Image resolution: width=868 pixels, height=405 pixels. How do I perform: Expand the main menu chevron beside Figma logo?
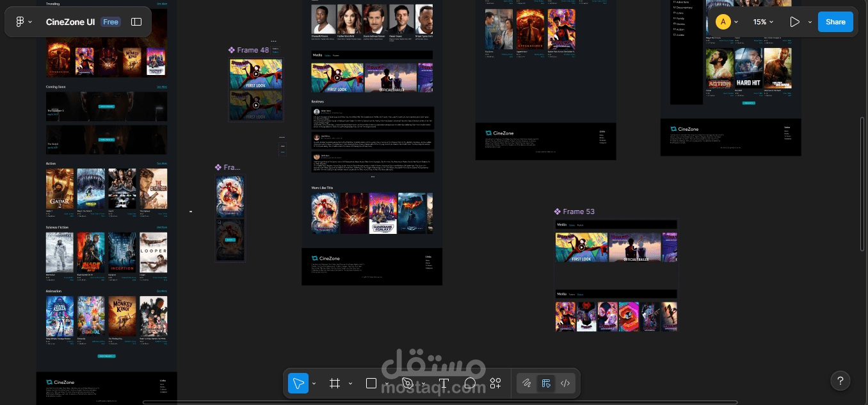point(30,22)
